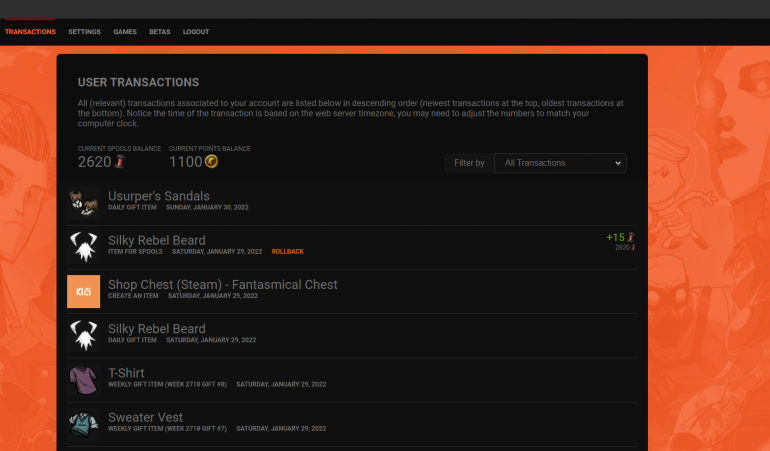
Task: Switch to the Games tab
Action: 125,31
